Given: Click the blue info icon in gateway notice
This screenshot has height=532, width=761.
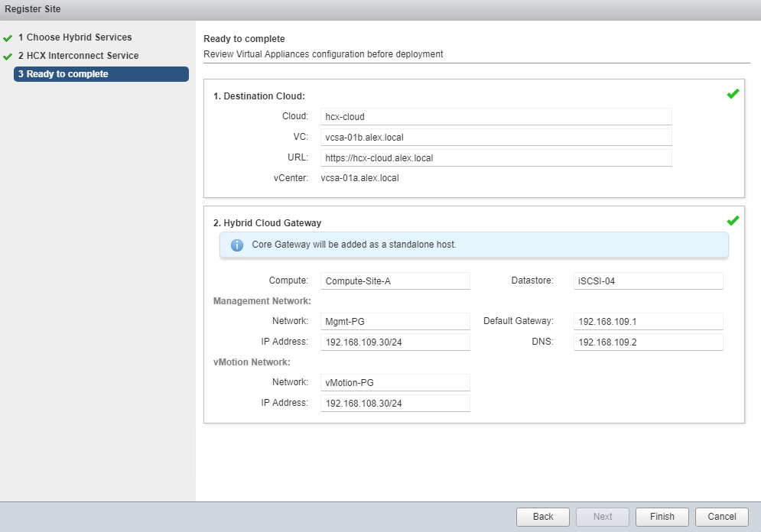Looking at the screenshot, I should 237,245.
